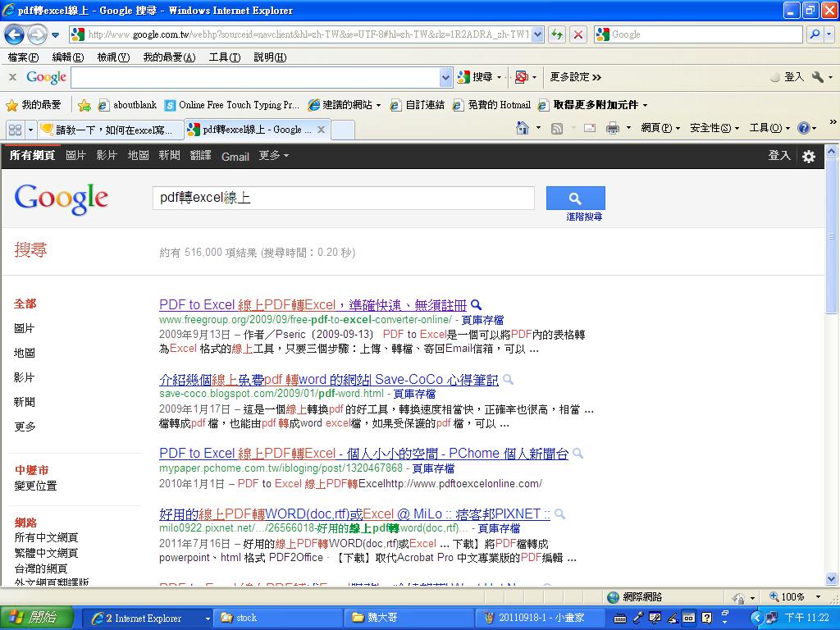Click the Google toolbar search input
Image resolution: width=840 pixels, height=630 pixels.
point(255,78)
